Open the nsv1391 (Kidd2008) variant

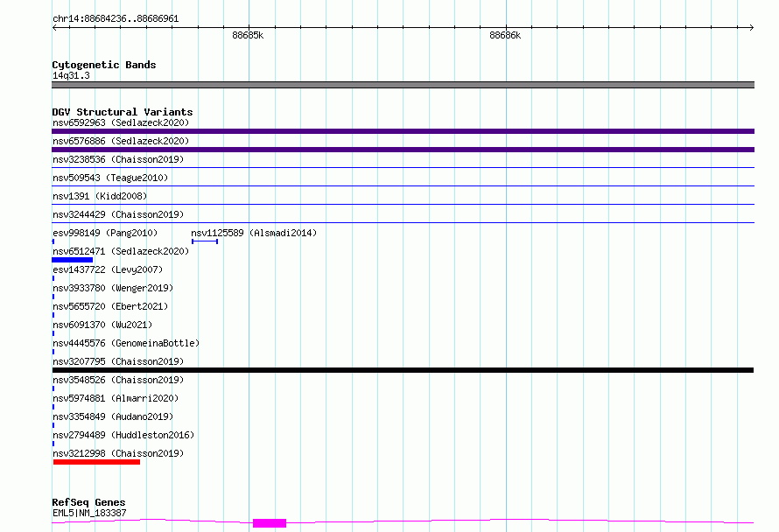coord(100,196)
